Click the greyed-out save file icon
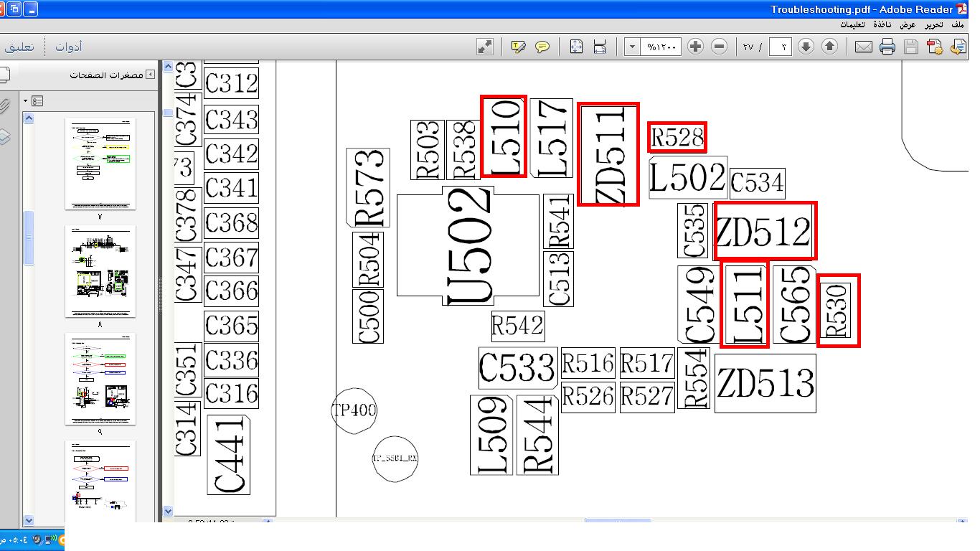The height and width of the screenshot is (551, 980). pos(911,47)
